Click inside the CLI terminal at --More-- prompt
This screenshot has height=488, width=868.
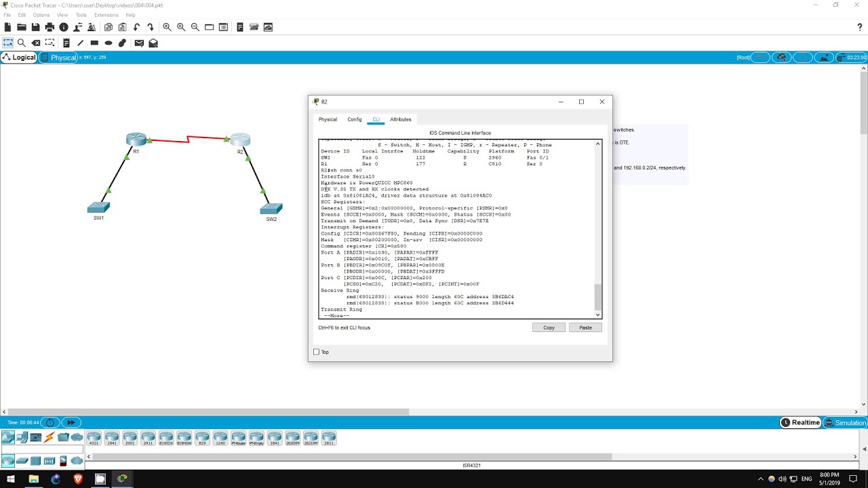pyautogui.click(x=337, y=315)
